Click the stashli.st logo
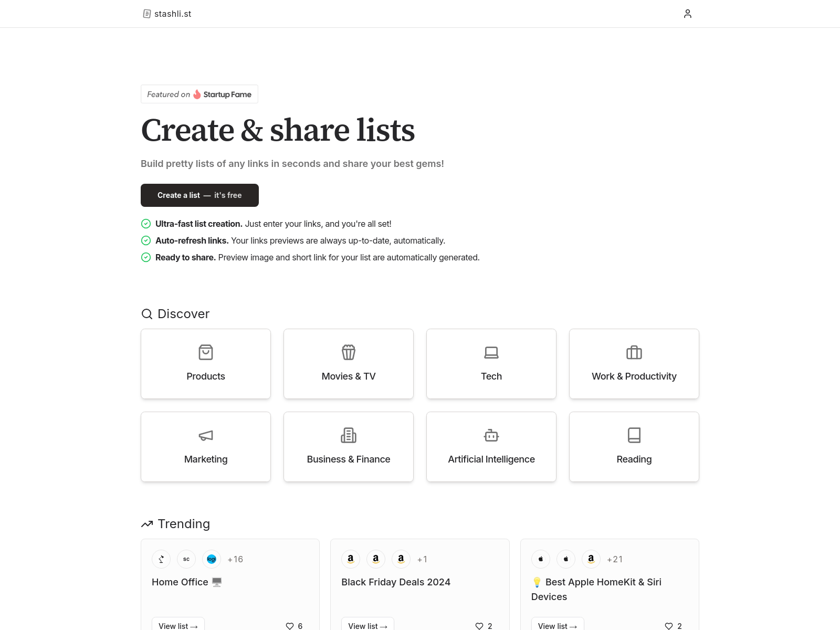The width and height of the screenshot is (840, 630). [x=167, y=14]
